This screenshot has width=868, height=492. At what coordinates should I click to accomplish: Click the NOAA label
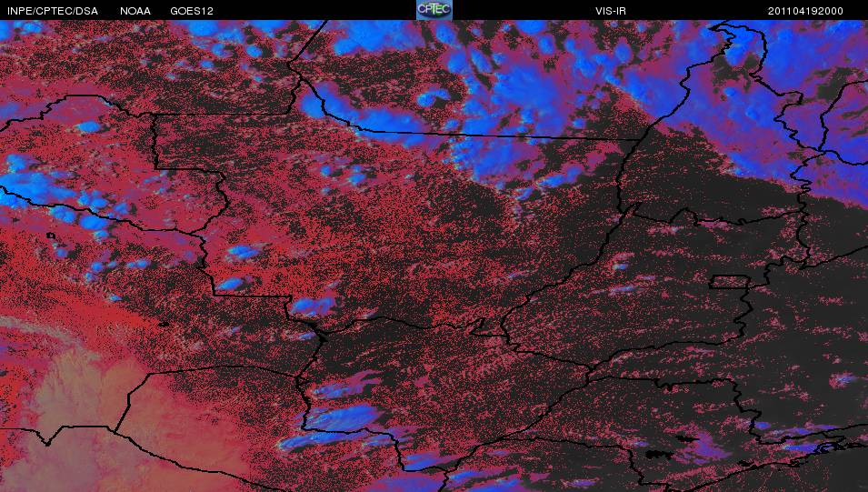[x=135, y=11]
